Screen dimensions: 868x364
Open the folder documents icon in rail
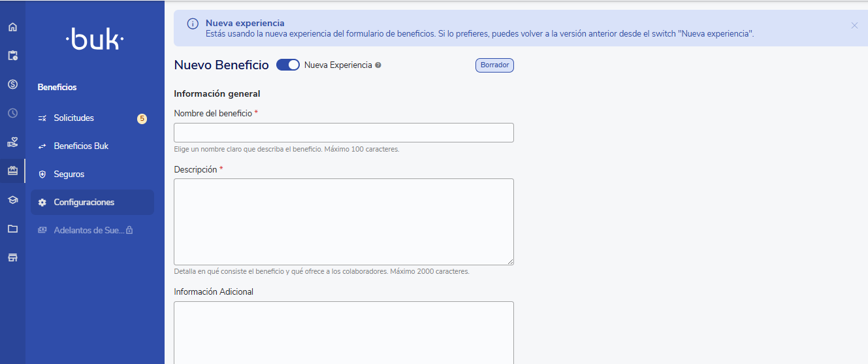click(12, 229)
